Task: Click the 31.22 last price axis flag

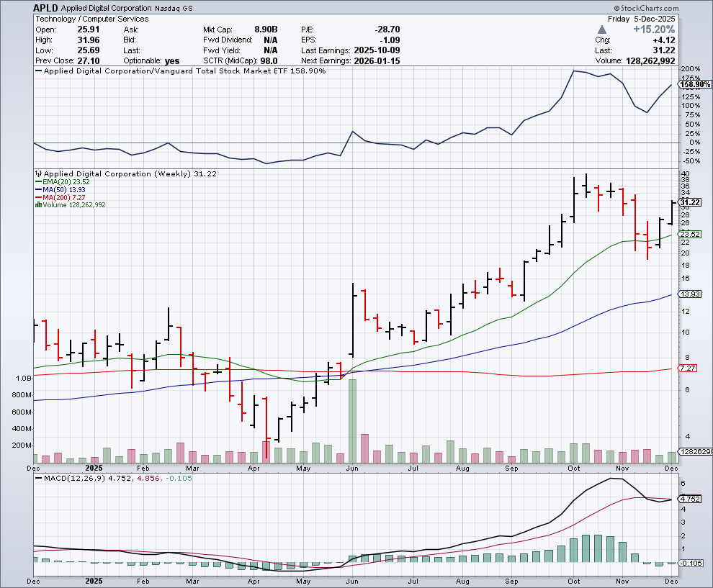Action: (x=691, y=203)
